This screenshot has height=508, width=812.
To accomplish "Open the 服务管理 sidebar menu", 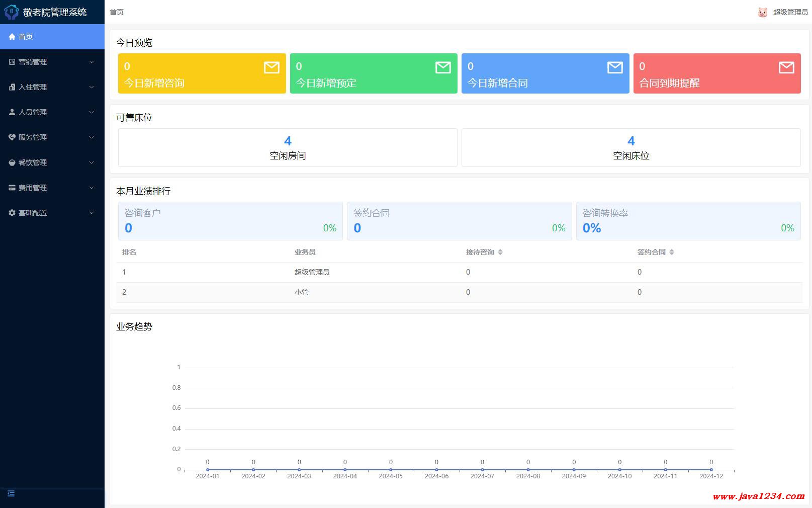I will 52,137.
